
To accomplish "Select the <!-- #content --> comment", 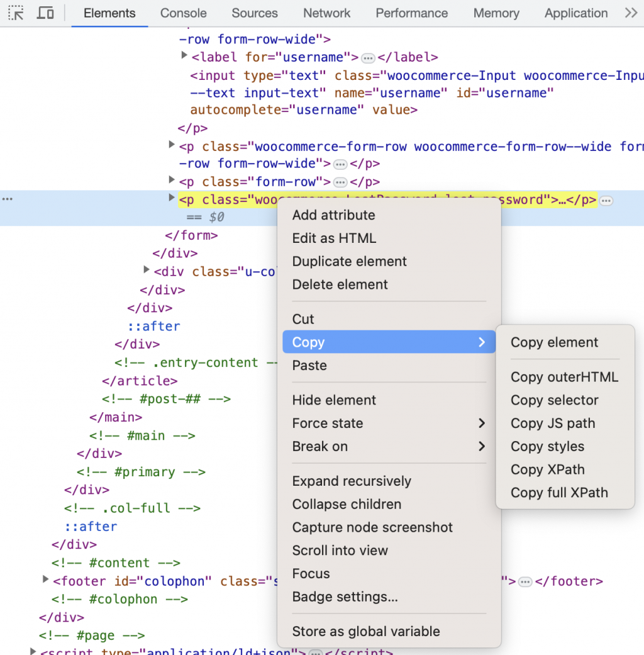I will (116, 563).
